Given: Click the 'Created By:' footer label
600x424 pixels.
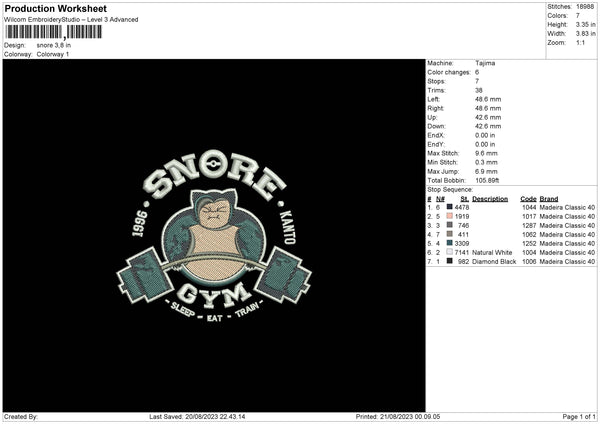Looking at the screenshot, I should 21,417.
